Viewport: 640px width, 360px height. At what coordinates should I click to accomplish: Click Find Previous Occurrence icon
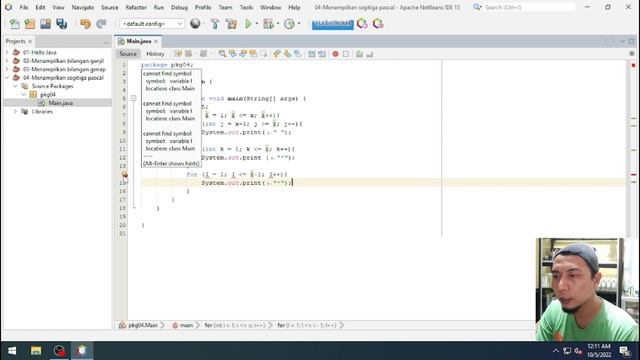pyautogui.click(x=233, y=54)
